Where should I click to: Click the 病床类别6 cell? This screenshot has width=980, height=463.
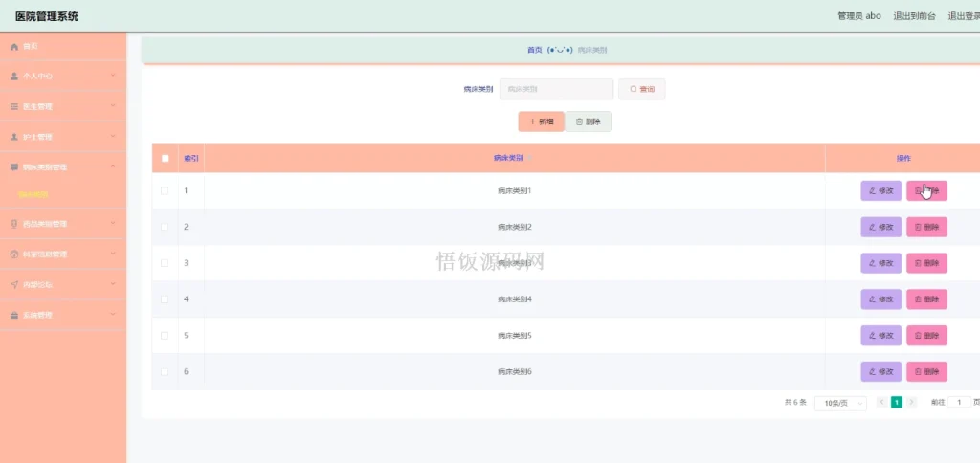[514, 372]
